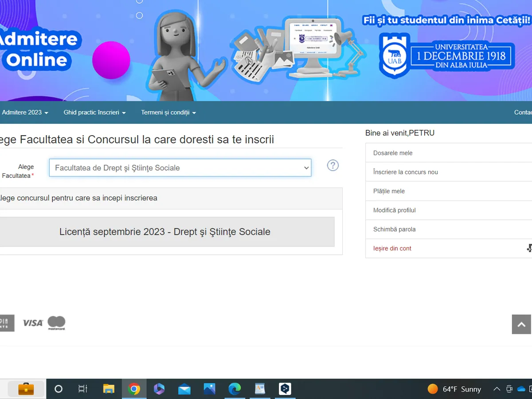The image size is (532, 399).
Task: Go to Schimbă parola
Action: click(394, 229)
